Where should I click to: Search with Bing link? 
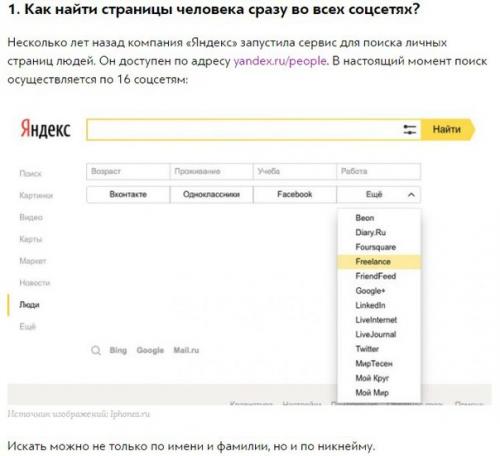pyautogui.click(x=118, y=350)
